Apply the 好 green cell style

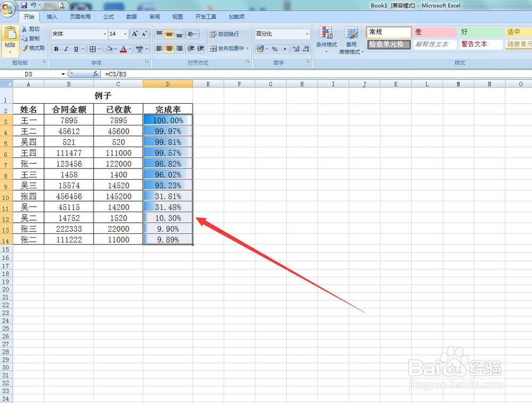coord(481,32)
